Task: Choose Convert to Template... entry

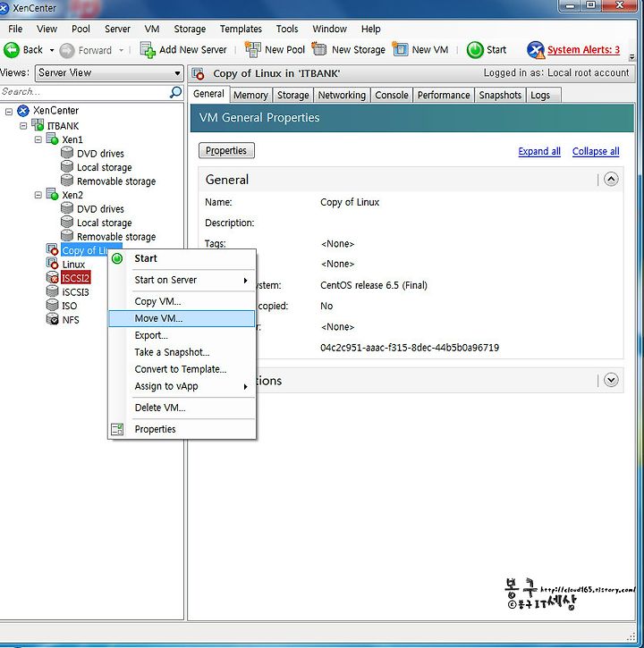Action: click(182, 369)
